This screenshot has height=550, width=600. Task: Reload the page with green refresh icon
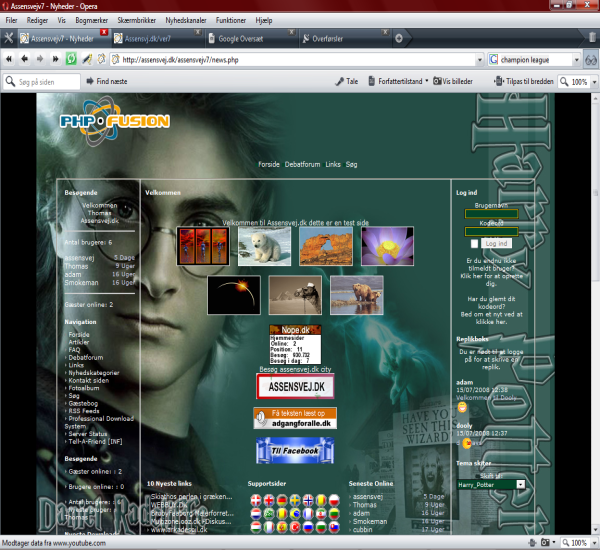tap(71, 59)
